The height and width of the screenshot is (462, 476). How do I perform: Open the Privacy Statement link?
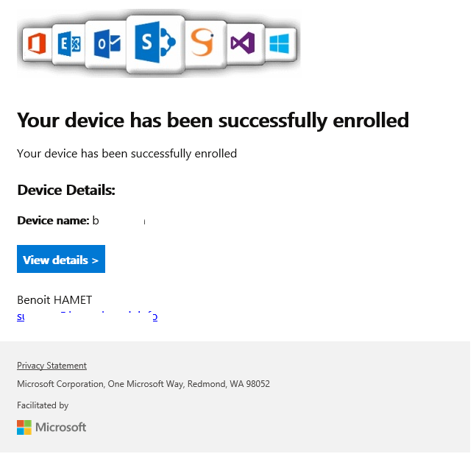[x=51, y=366]
